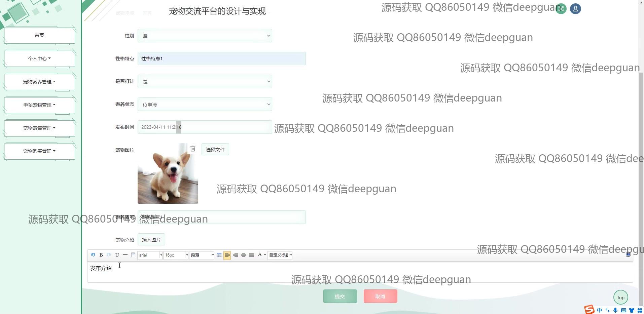Viewport: 644px width, 314px height.
Task: Click the undo icon in editor toolbar
Action: click(x=93, y=255)
